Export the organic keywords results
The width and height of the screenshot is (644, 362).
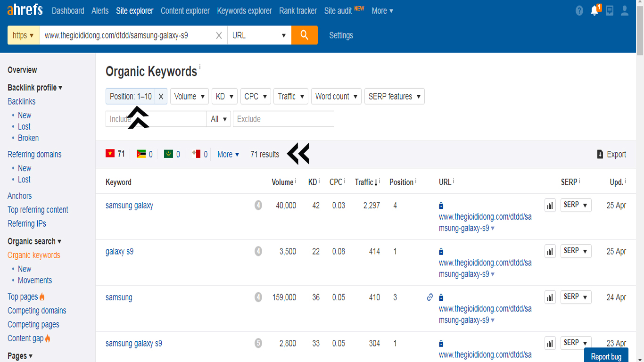pos(611,154)
